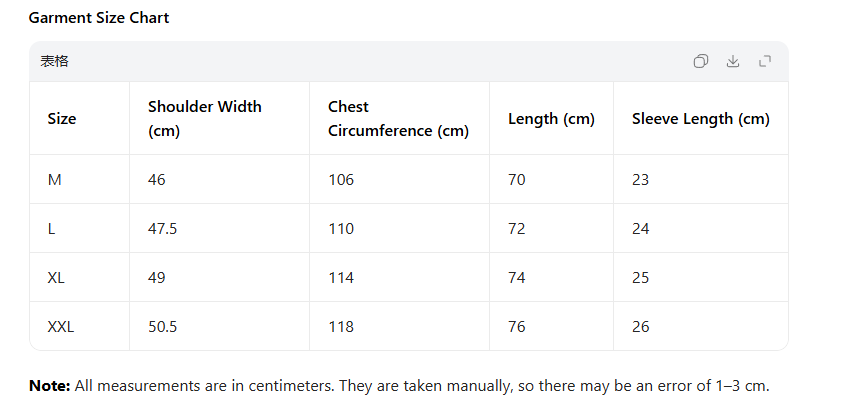Download the size chart table
This screenshot has height=403, width=847.
pyautogui.click(x=733, y=61)
